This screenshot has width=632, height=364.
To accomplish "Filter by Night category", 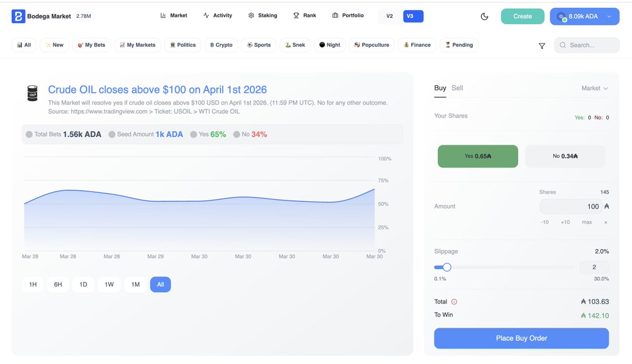I will point(329,45).
